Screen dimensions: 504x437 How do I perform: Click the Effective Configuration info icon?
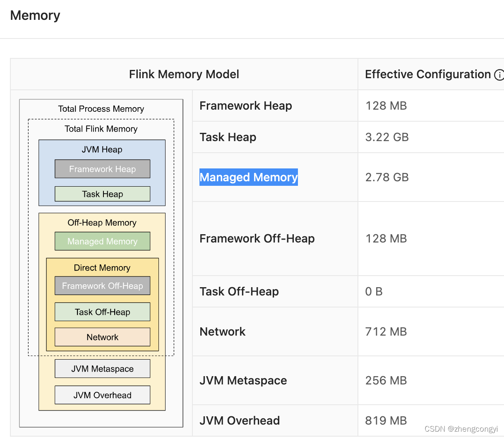(499, 75)
